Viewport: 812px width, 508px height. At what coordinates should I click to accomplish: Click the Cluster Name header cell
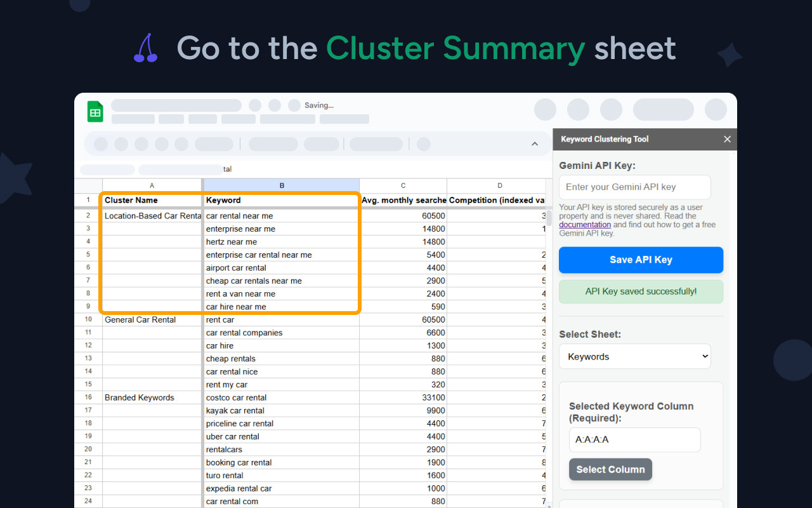tap(152, 201)
